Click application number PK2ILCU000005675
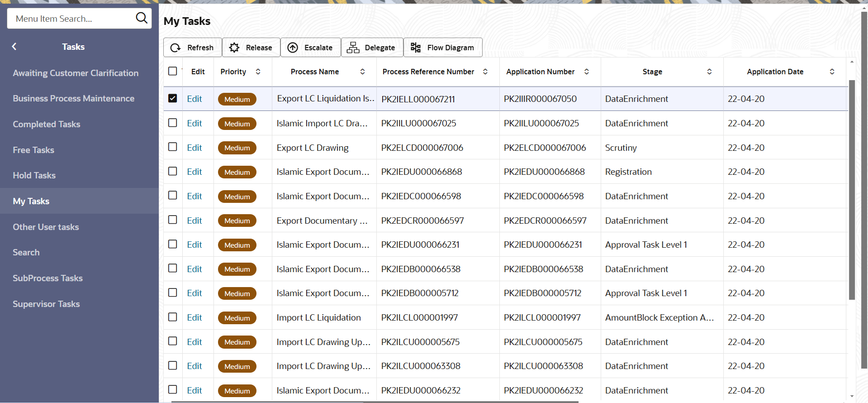This screenshot has height=403, width=868. pos(543,342)
